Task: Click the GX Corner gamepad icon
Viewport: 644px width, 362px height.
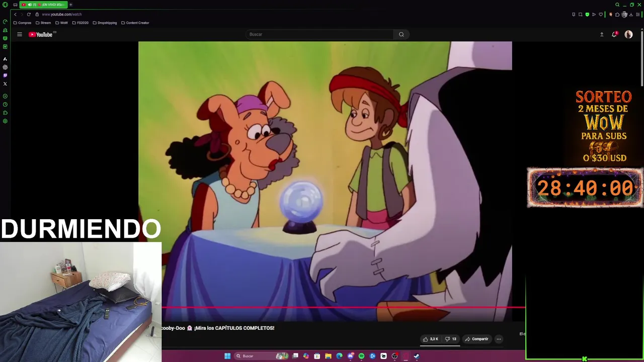Action: [15, 5]
